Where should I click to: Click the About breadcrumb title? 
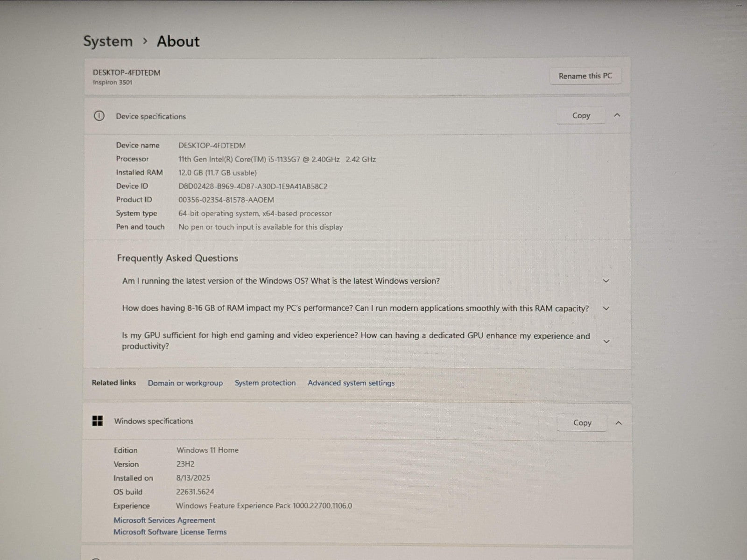point(178,41)
